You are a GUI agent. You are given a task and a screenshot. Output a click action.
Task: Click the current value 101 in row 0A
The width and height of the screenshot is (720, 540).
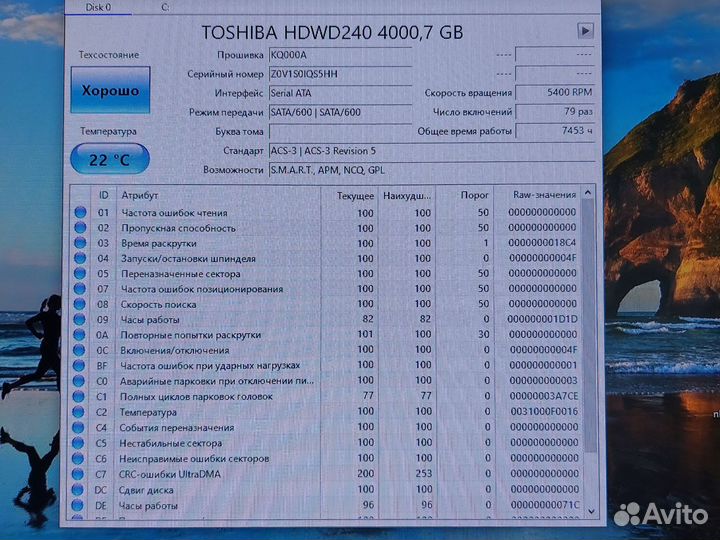click(x=366, y=334)
